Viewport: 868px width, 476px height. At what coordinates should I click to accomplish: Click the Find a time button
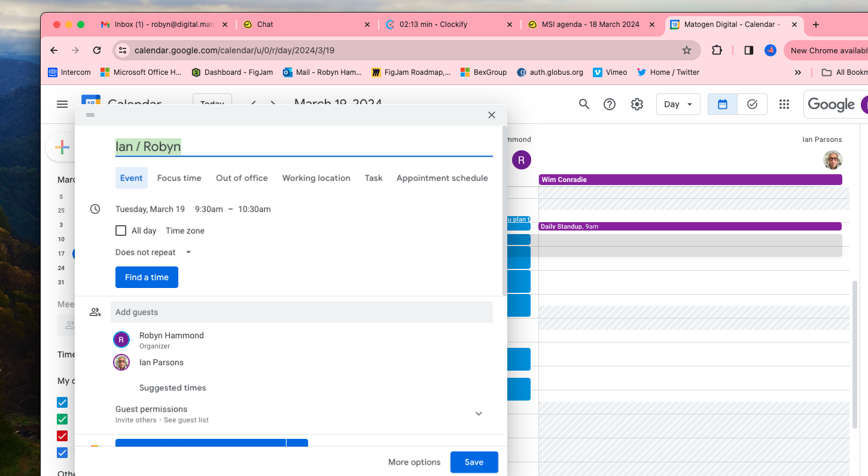point(147,277)
